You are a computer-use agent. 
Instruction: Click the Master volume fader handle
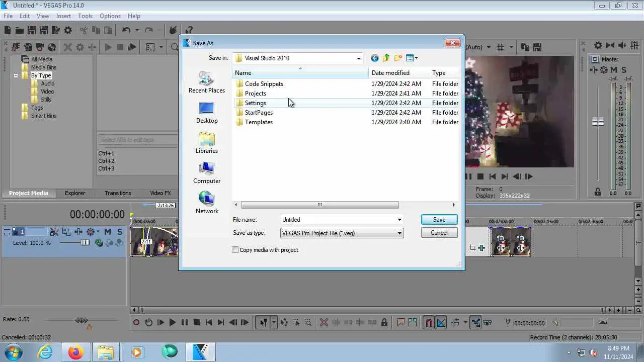pyautogui.click(x=598, y=122)
